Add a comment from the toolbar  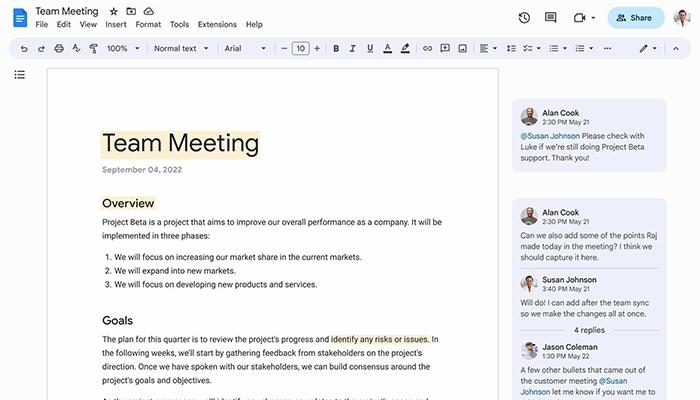pos(445,48)
